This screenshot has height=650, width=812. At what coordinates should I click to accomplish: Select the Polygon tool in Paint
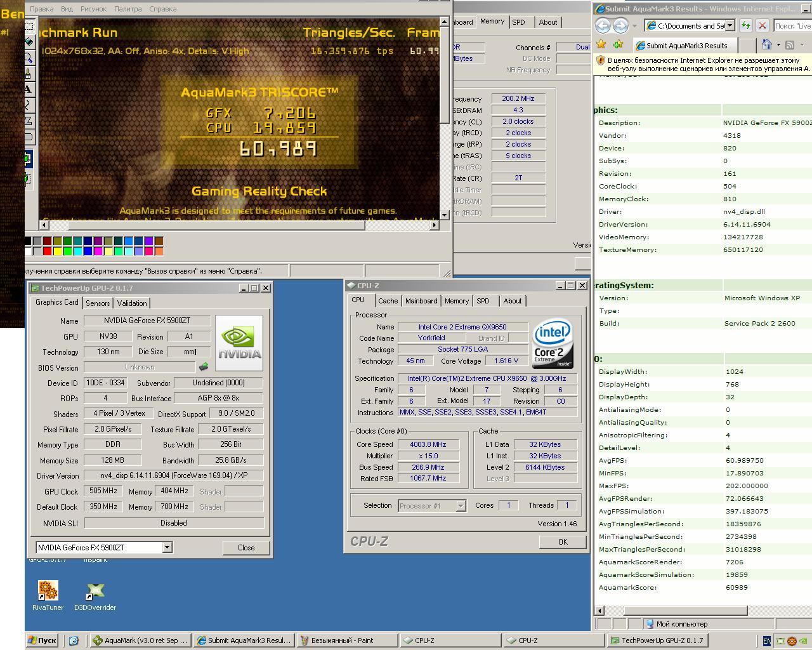coord(29,121)
